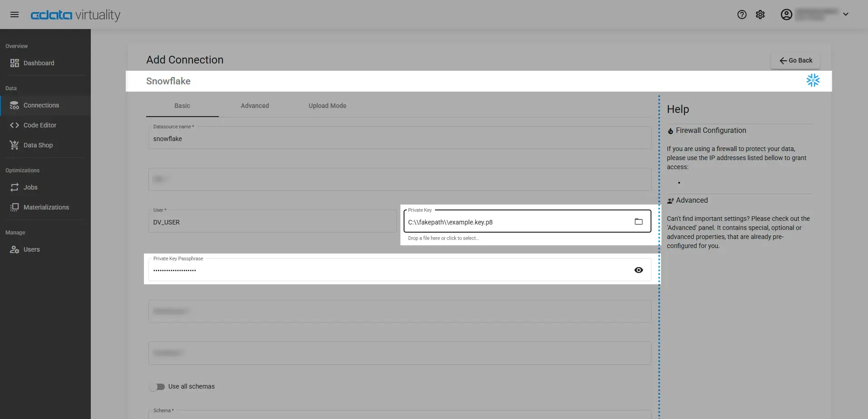The height and width of the screenshot is (419, 868).
Task: Click the Snowflake connection title text
Action: (168, 81)
